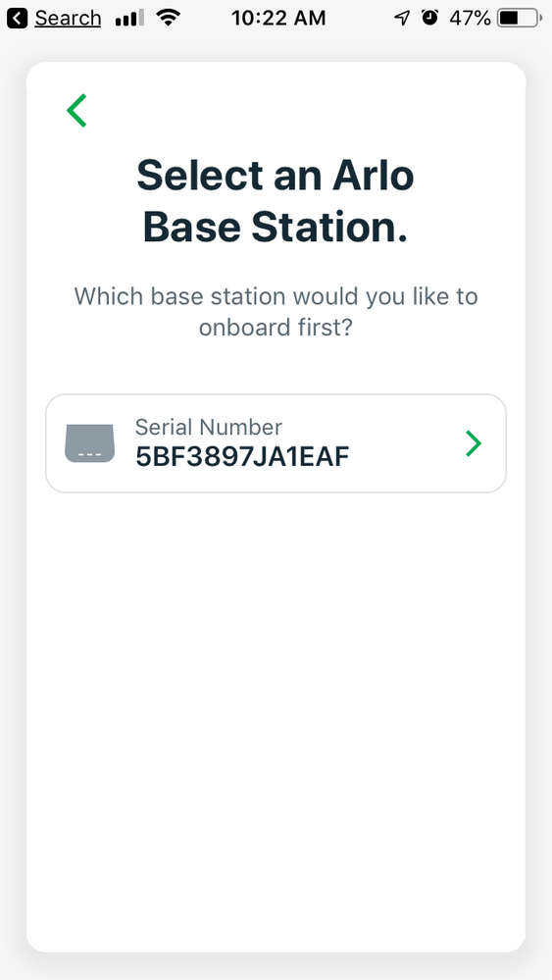Tap the gray base station device icon
The image size is (552, 980).
(x=90, y=443)
